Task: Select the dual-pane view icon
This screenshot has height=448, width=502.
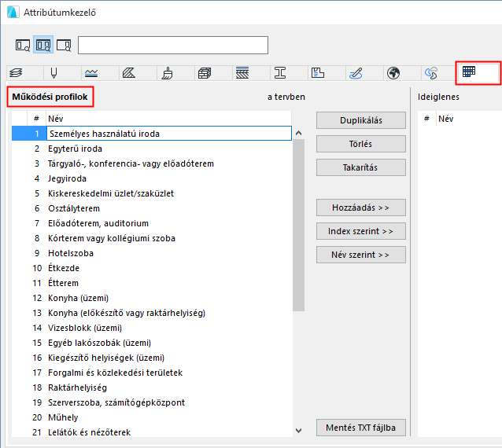Action: pos(43,45)
